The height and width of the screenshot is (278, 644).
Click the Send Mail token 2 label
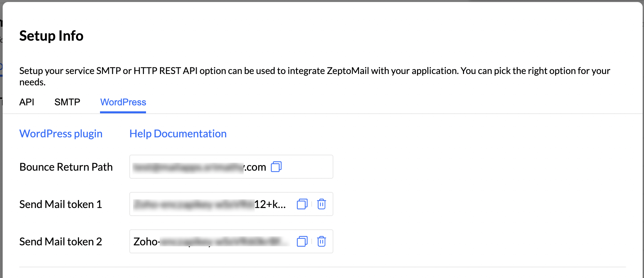(61, 241)
